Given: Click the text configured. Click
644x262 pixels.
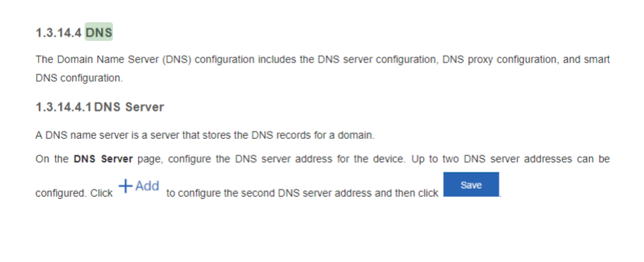Looking at the screenshot, I should click(74, 193).
